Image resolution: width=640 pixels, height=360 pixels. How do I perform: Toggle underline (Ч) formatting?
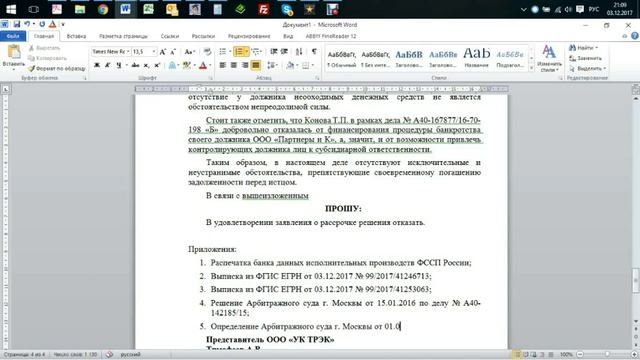118,65
